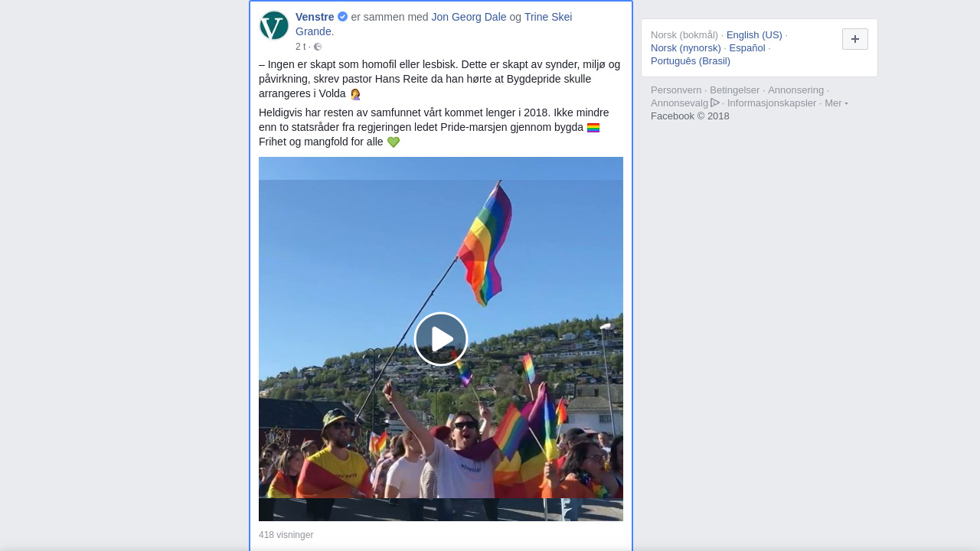Viewport: 980px width, 551px height.
Task: Click the rainbow flag emoji in post
Action: pos(593,128)
